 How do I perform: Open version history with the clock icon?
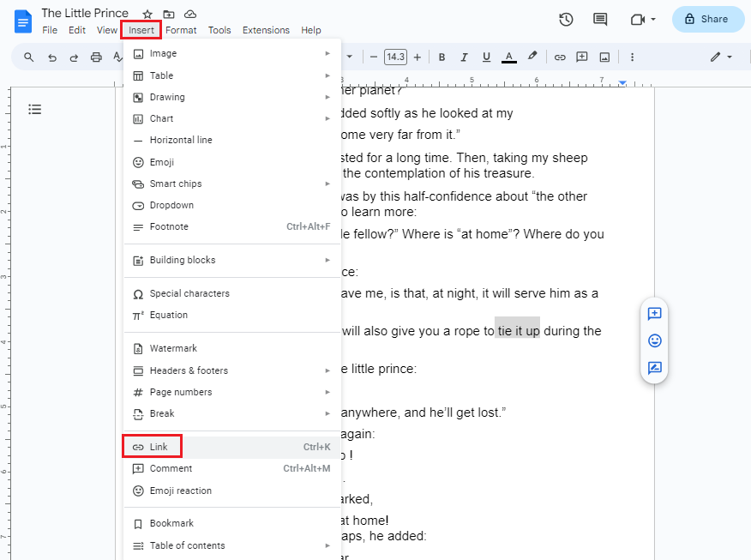point(565,19)
